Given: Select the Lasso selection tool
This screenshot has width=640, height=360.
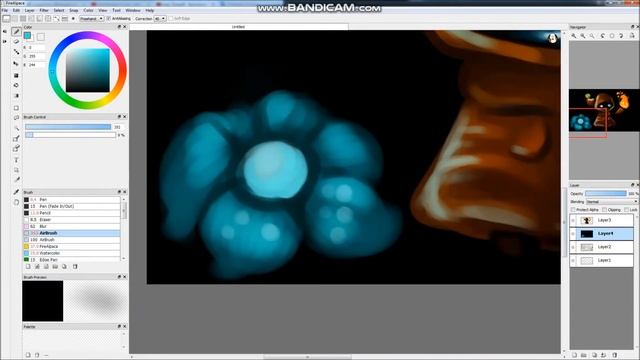Looking at the screenshot, I should coord(16,118).
